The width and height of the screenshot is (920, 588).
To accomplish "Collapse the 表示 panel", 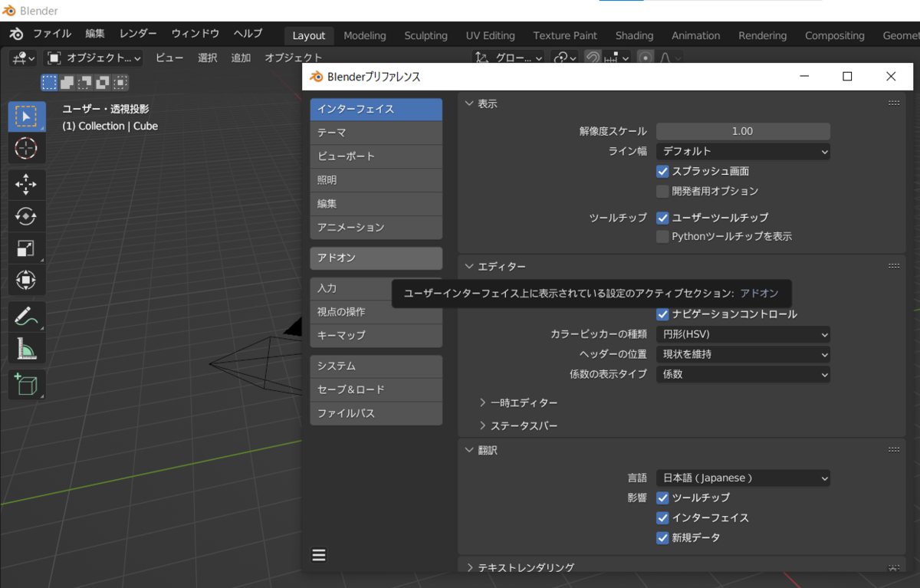I will pos(469,103).
